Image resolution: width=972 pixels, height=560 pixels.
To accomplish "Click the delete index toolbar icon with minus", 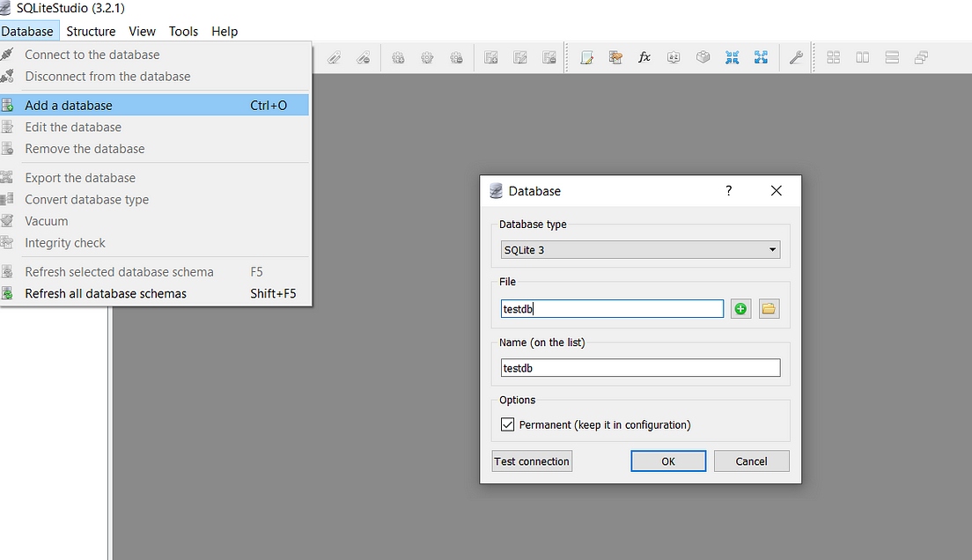I will coord(364,58).
